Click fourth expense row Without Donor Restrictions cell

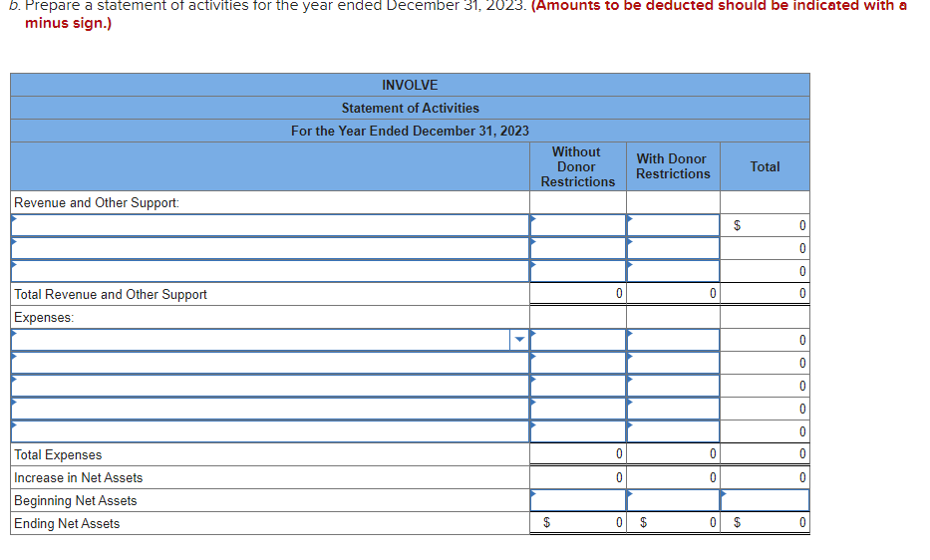click(578, 409)
